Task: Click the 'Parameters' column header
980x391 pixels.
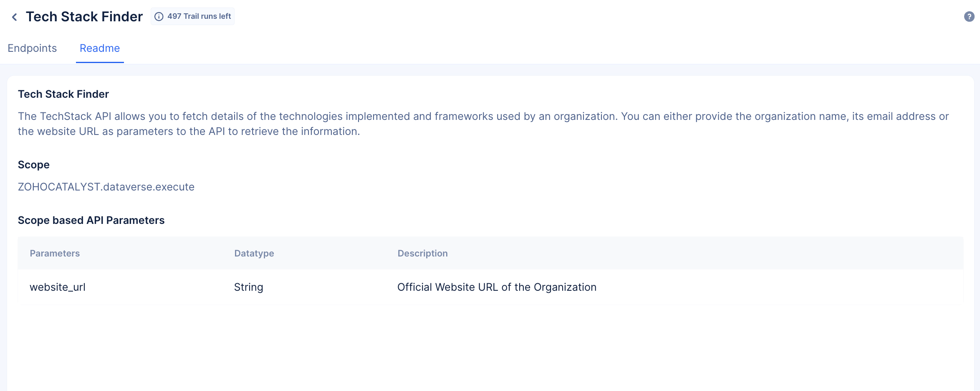Action: (55, 254)
